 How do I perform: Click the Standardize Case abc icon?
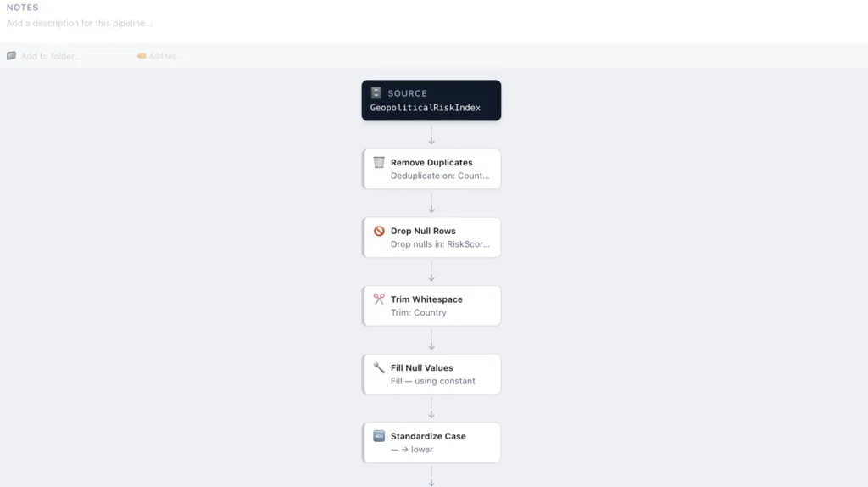(379, 436)
